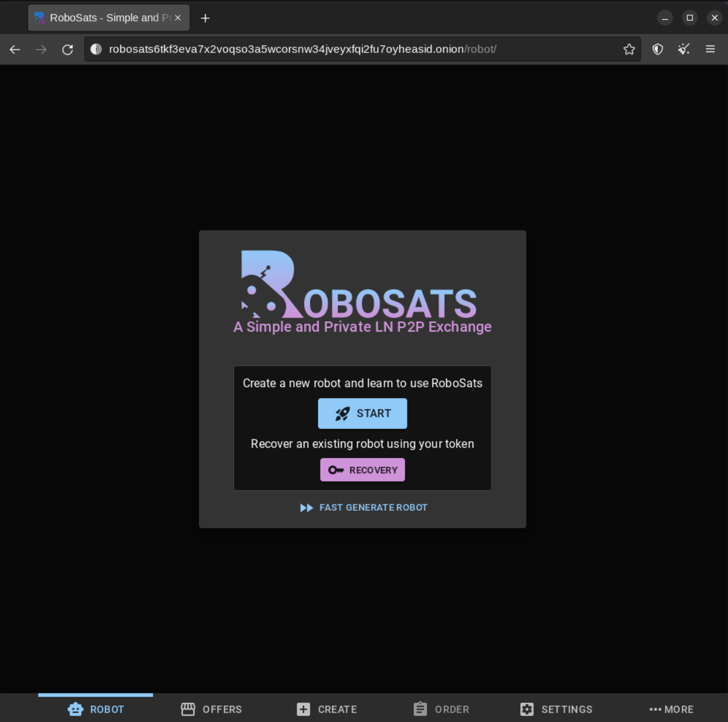Go back using the back arrow

(15, 50)
